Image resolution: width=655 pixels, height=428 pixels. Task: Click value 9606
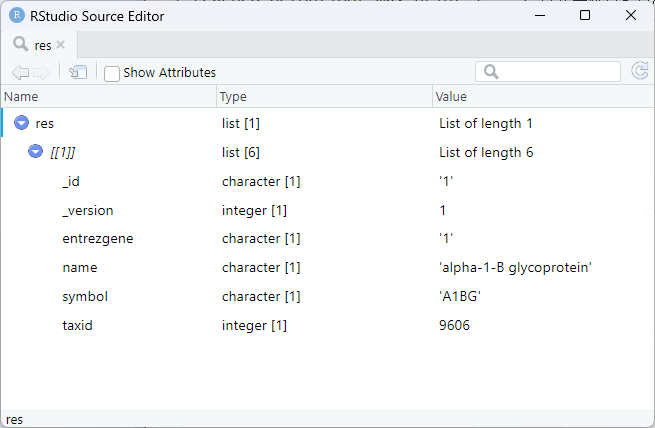tap(454, 325)
